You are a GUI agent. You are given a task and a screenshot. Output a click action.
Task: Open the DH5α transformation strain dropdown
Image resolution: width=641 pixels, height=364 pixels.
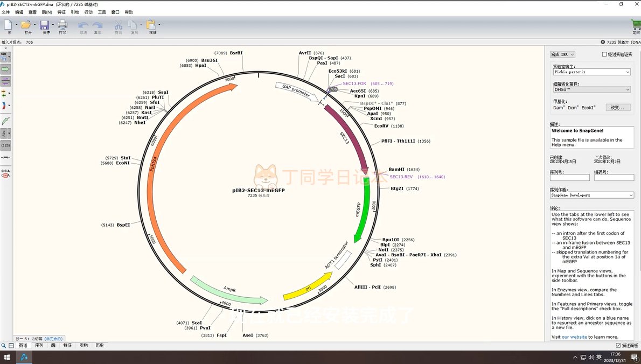click(591, 90)
